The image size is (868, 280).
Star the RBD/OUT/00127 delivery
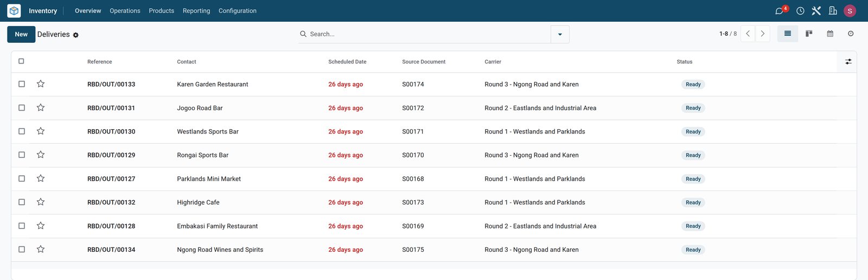pos(41,179)
